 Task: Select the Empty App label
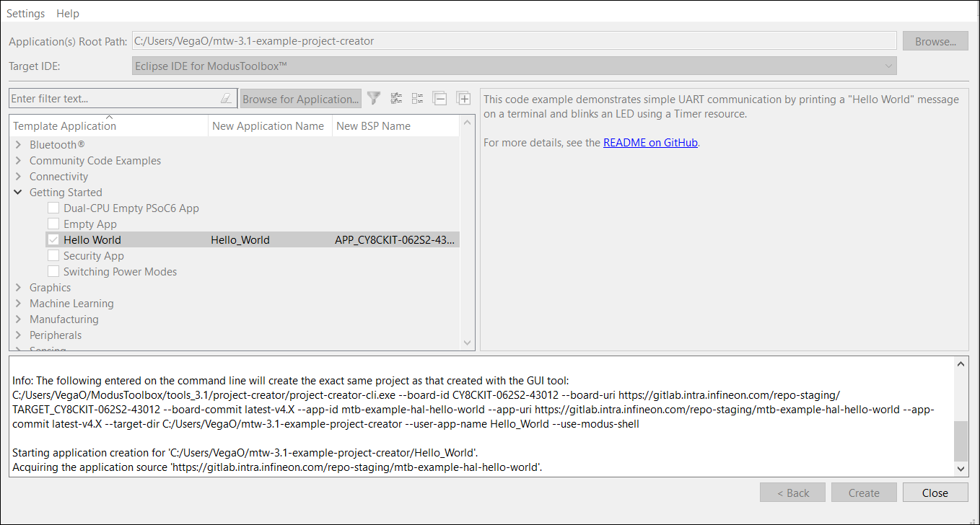pos(90,224)
